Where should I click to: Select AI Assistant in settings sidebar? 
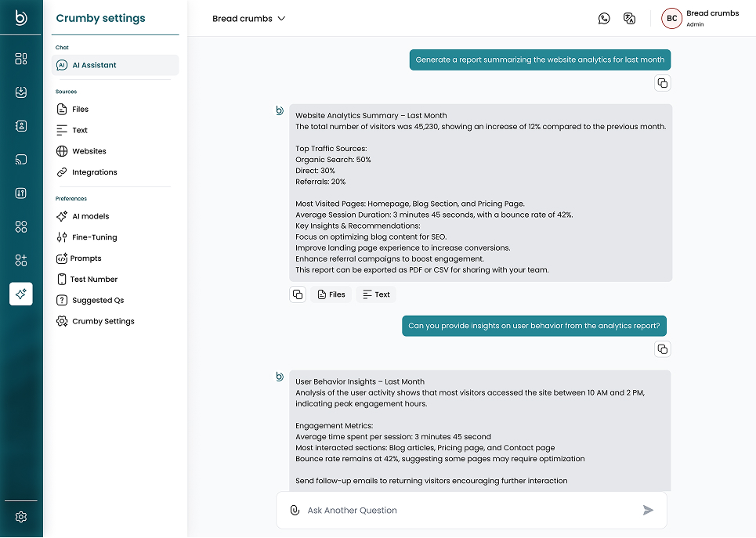[x=115, y=65]
